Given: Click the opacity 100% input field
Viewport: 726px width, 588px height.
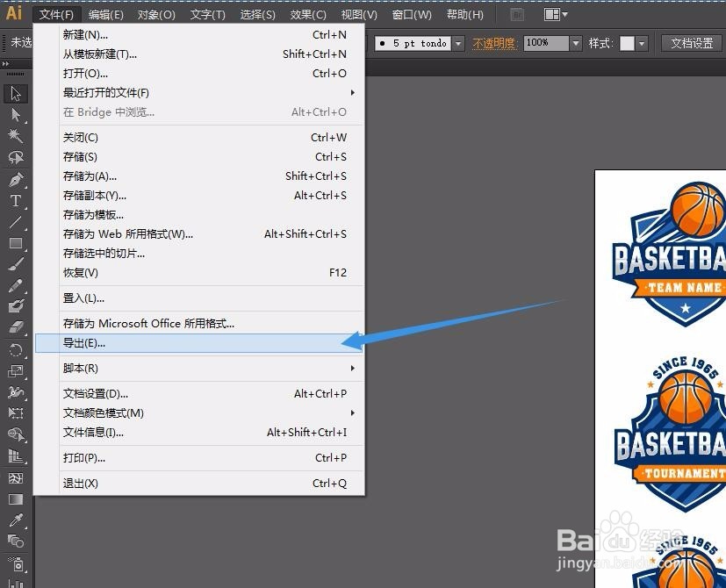Looking at the screenshot, I should (546, 44).
